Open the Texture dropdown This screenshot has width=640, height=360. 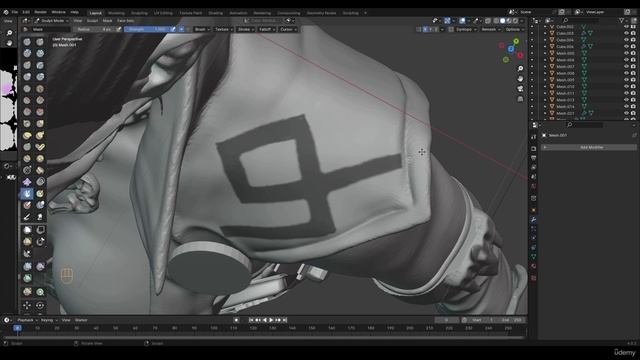pos(224,29)
